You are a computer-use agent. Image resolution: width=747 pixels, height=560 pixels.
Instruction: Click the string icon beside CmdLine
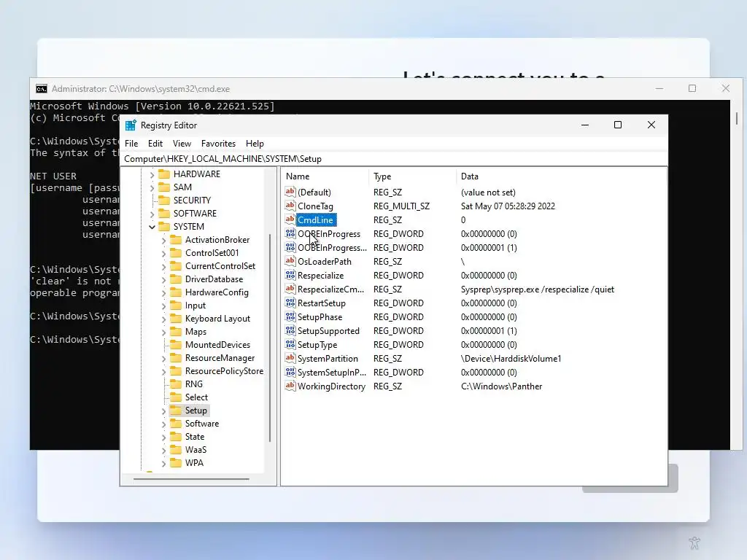(x=290, y=219)
